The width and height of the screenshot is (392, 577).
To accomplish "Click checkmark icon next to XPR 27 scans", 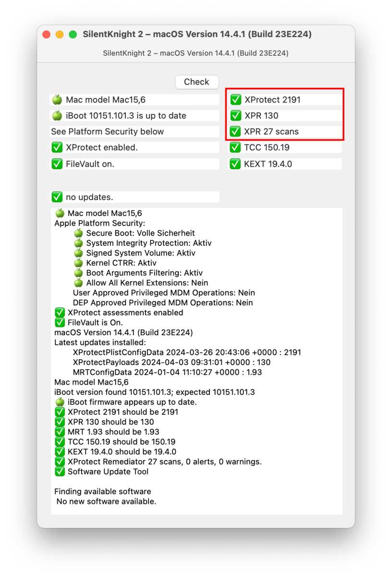I will click(235, 132).
